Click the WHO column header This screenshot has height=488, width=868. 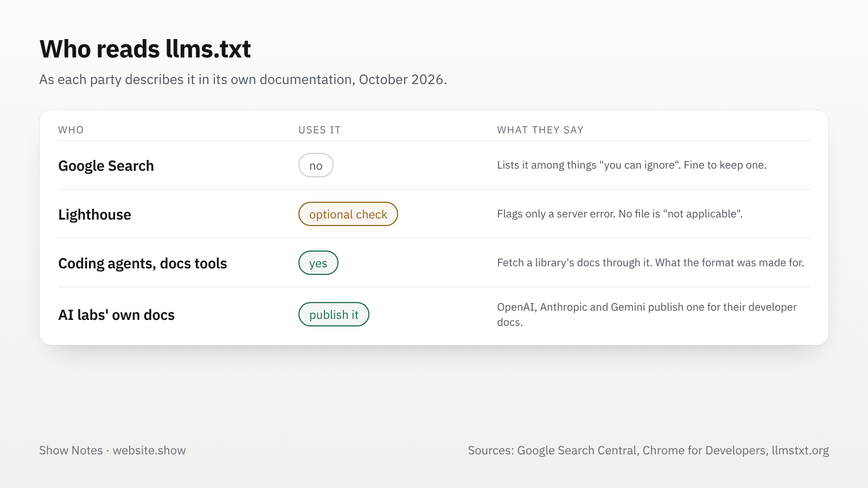click(71, 130)
